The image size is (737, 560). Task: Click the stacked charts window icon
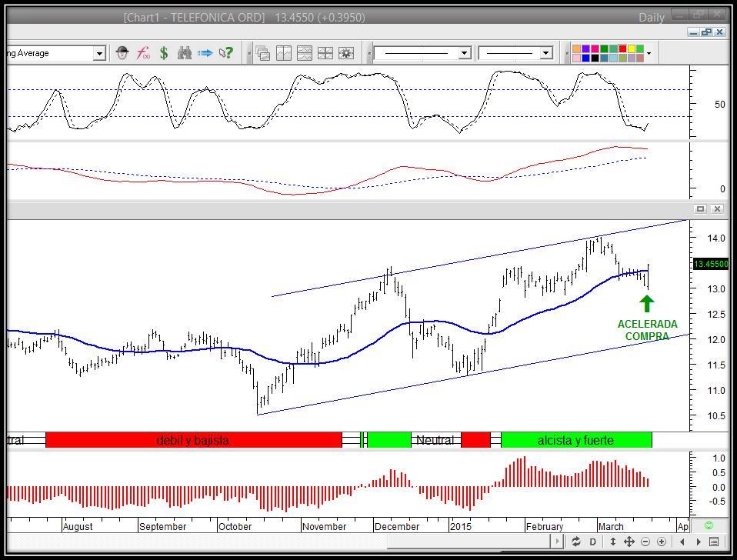263,53
